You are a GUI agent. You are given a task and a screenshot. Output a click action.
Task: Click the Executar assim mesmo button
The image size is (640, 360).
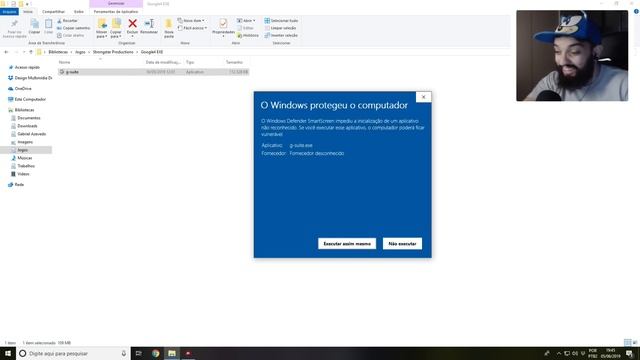tap(347, 244)
